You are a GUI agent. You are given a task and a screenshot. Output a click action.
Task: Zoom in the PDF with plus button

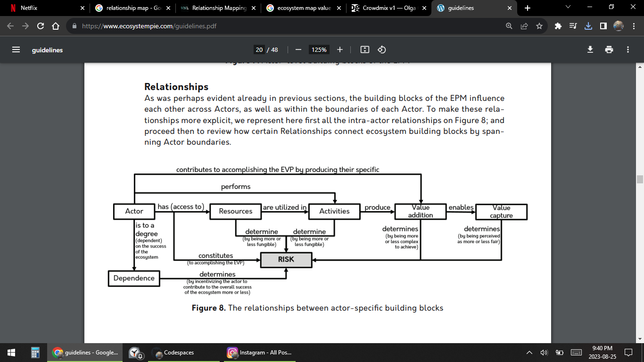(x=340, y=49)
